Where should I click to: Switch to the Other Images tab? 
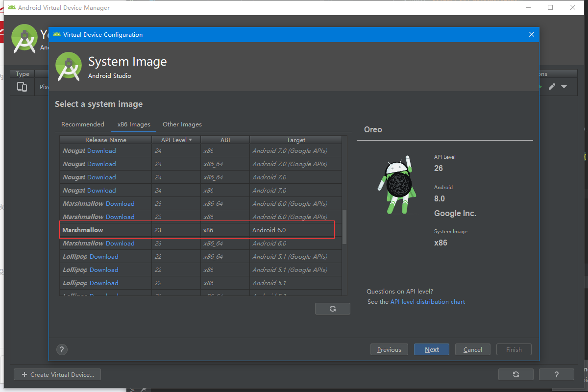(182, 124)
